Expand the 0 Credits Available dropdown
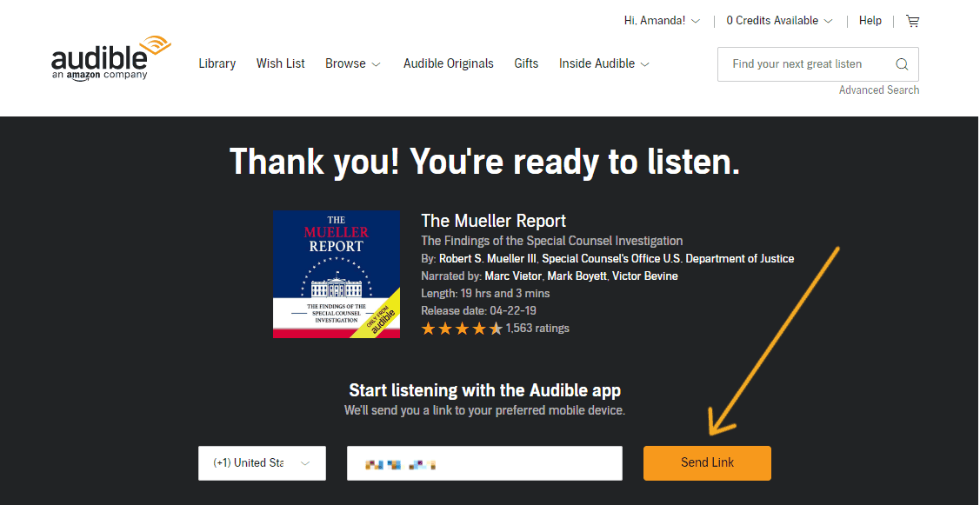 point(779,21)
